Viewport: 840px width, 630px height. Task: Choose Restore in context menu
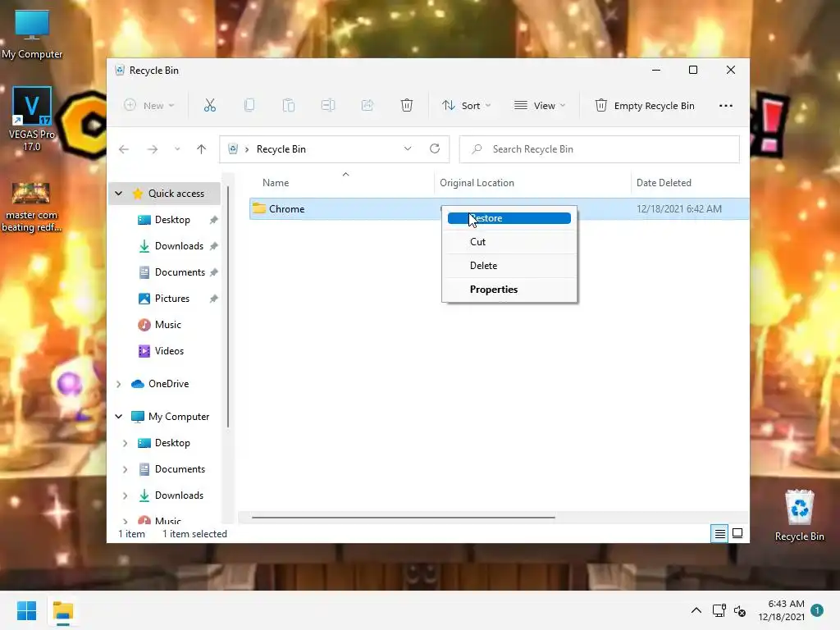pos(509,218)
